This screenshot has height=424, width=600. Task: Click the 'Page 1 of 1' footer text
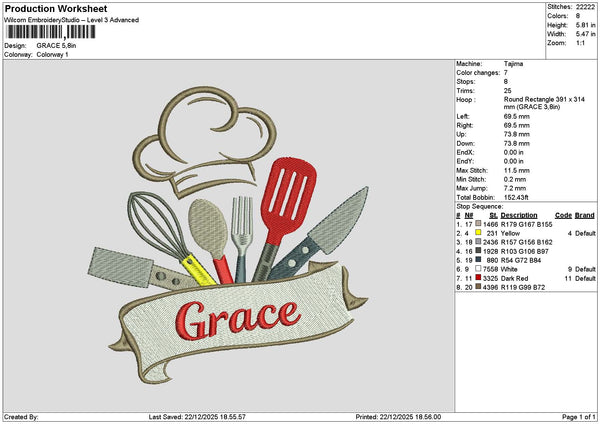coord(579,417)
